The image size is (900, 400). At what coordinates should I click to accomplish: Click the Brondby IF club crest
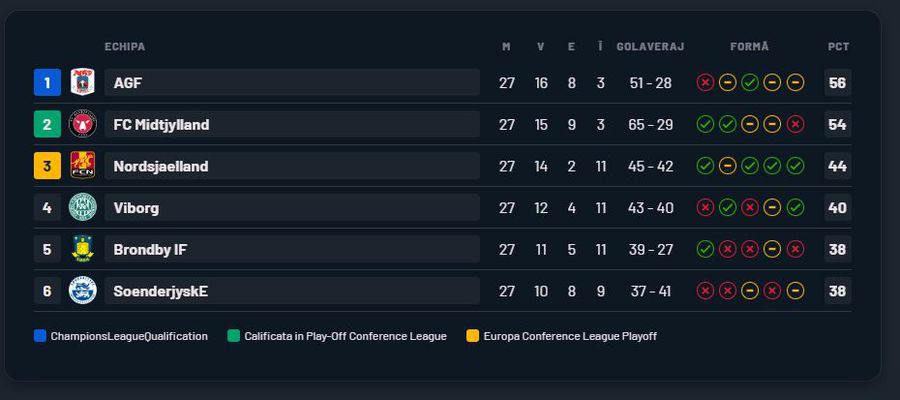pos(82,249)
